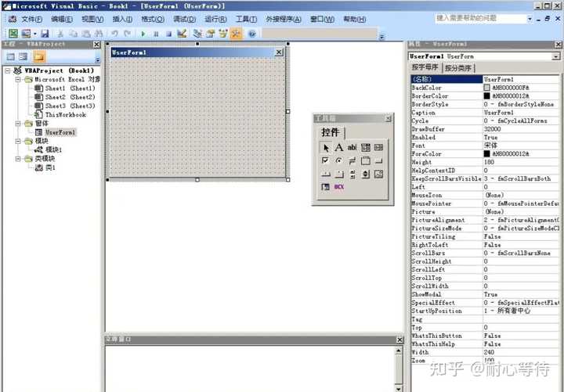Screen dimensions: 564x392
Task: Click the BorderColor black swatch
Action: pyautogui.click(x=486, y=96)
